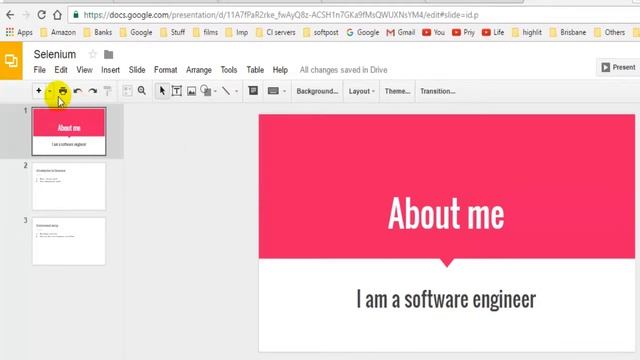
Task: Open the Stuff bookmark folder
Action: 172,32
